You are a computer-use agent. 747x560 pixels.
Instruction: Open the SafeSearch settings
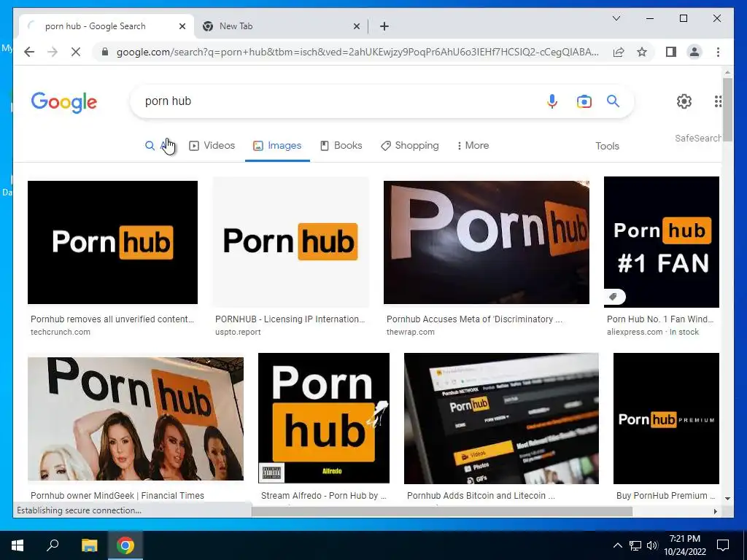tap(698, 138)
